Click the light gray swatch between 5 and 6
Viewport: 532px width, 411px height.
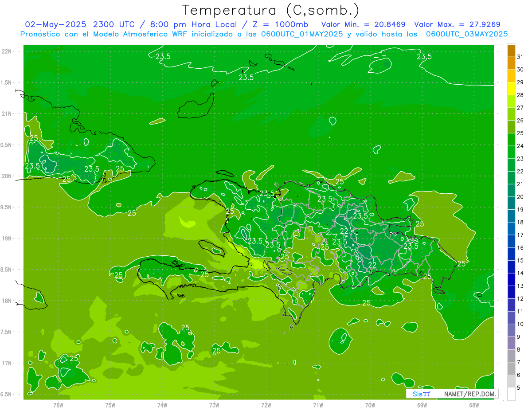tap(511, 381)
